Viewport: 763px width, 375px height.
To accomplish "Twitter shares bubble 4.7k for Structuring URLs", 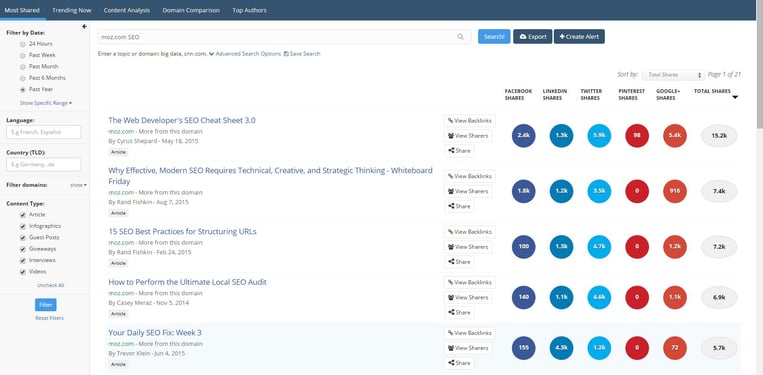I will [x=600, y=247].
